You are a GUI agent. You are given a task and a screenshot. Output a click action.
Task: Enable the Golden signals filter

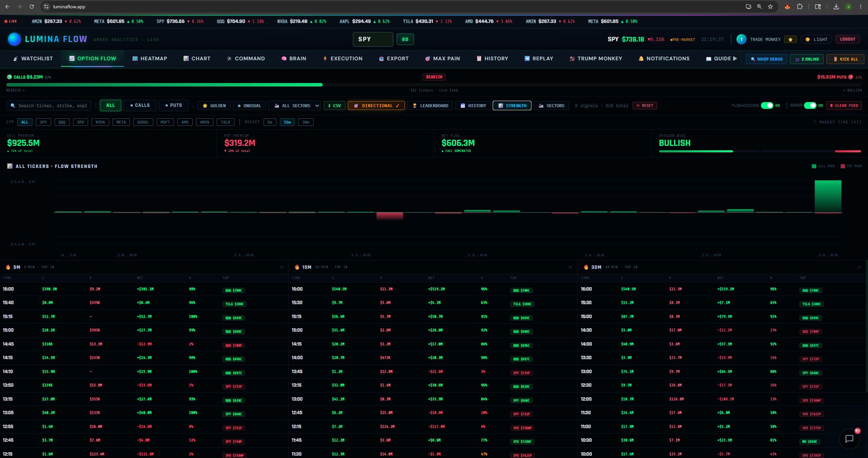[214, 106]
